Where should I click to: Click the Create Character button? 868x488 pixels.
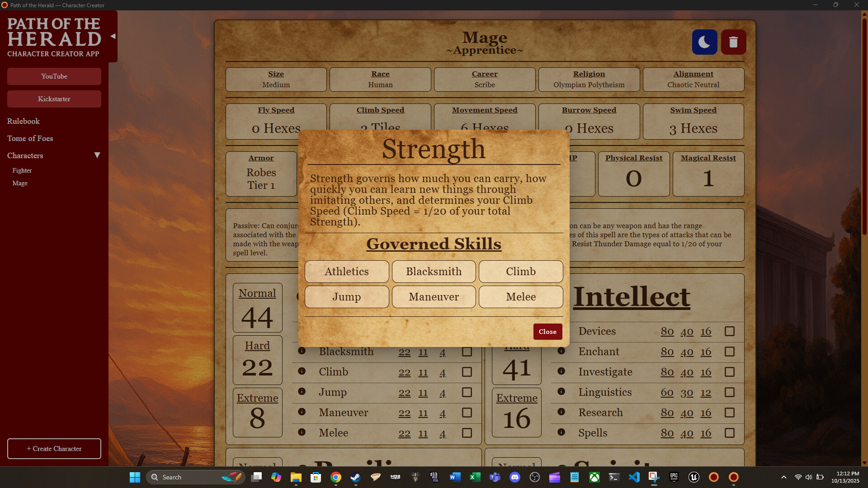[54, 448]
